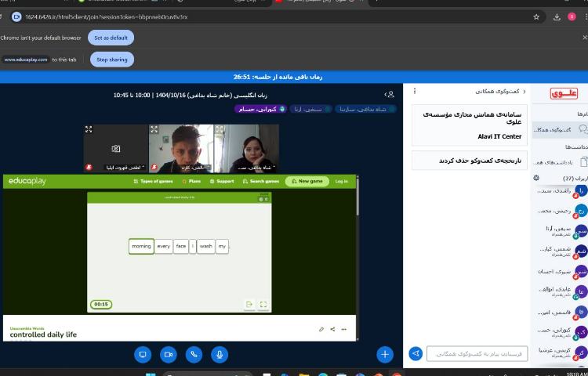Click the send chat message icon
The width and height of the screenshot is (588, 376).
coord(416,353)
